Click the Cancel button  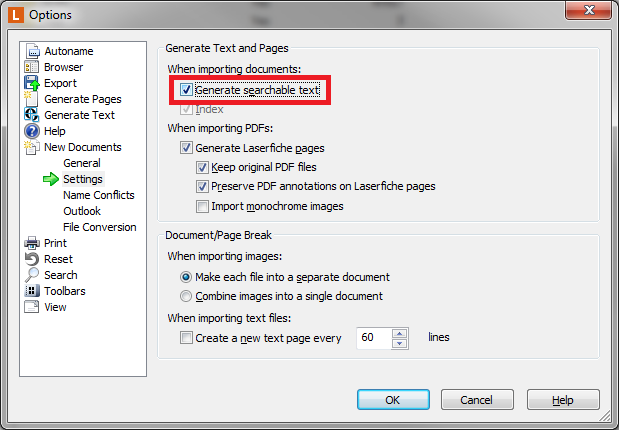pos(477,400)
